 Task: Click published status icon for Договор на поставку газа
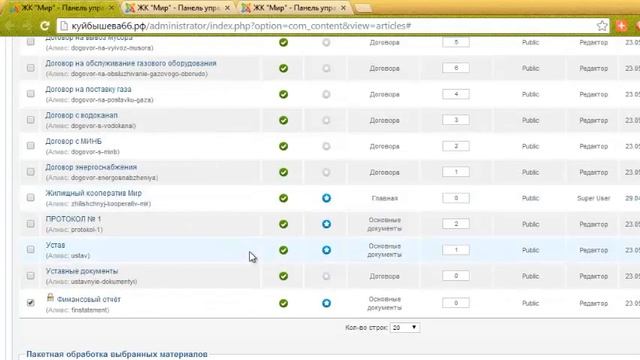point(283,94)
